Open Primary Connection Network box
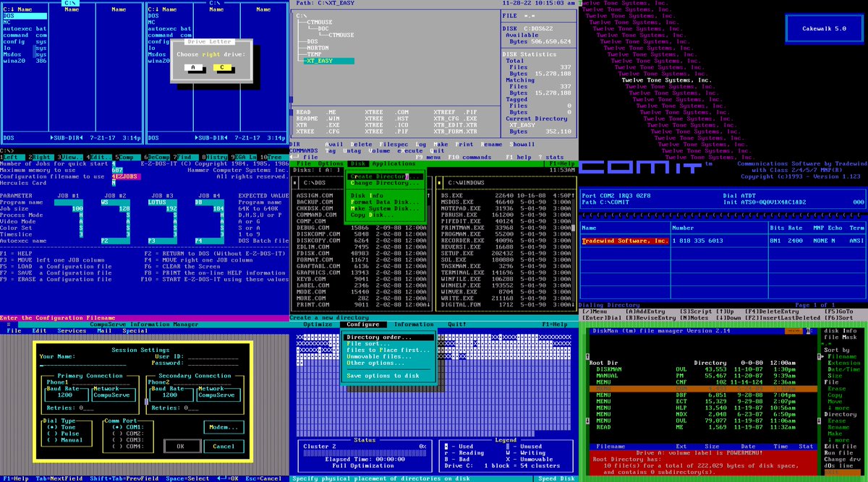868x482 pixels. (x=115, y=395)
